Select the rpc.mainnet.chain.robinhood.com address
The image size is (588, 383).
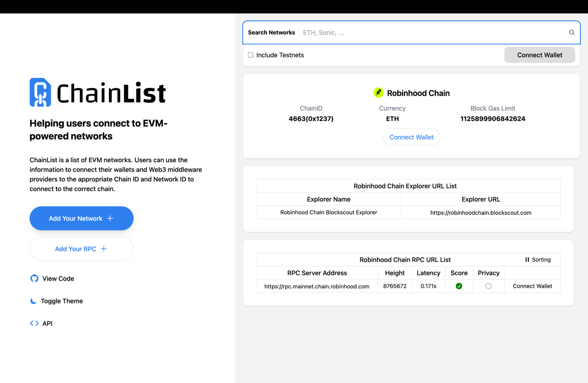[x=317, y=286]
